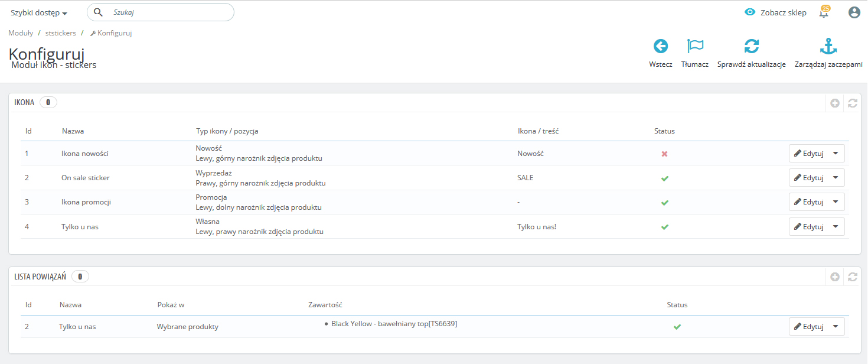Edit the Ikona nowości sticker

click(808, 154)
